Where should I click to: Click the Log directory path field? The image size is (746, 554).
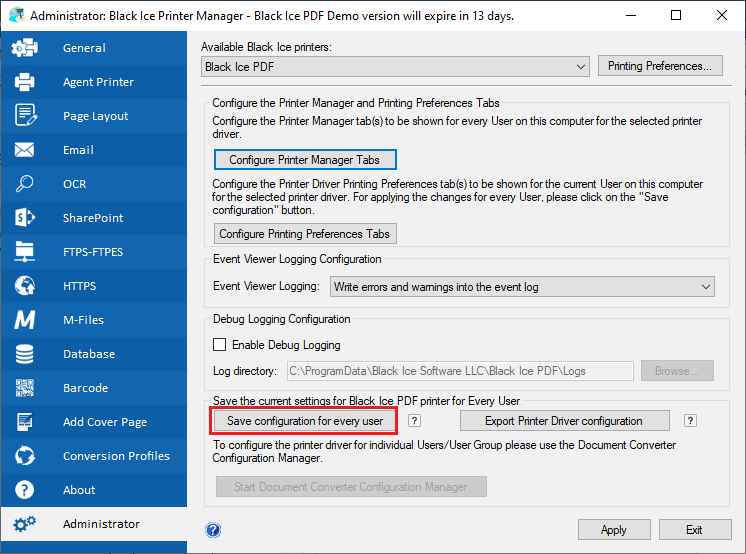[x=459, y=371]
